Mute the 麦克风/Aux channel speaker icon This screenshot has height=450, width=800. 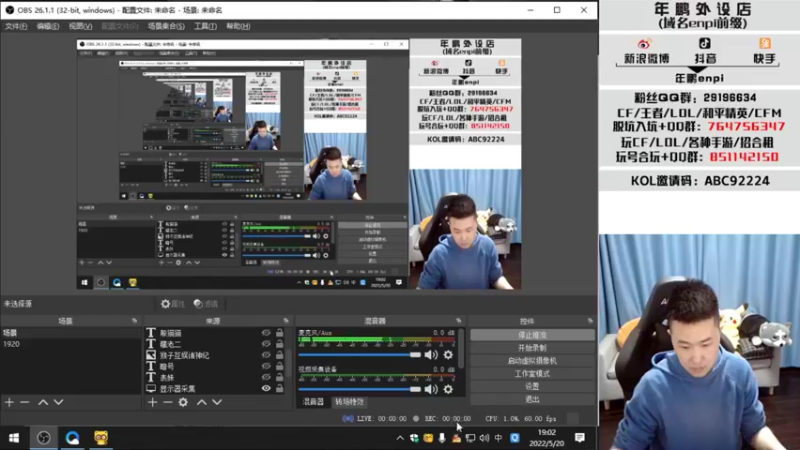point(431,355)
